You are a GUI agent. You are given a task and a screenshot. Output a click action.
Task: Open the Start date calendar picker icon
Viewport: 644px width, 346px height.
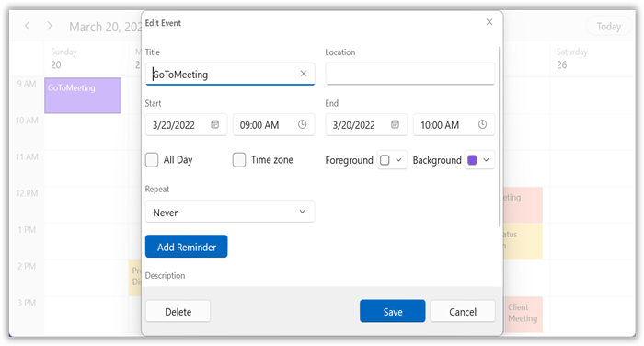pos(214,124)
